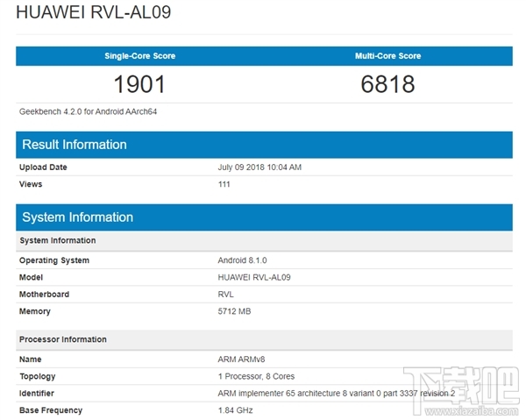Image resolution: width=526 pixels, height=420 pixels.
Task: Click the xiazaiba watermark logo
Action: click(x=464, y=391)
